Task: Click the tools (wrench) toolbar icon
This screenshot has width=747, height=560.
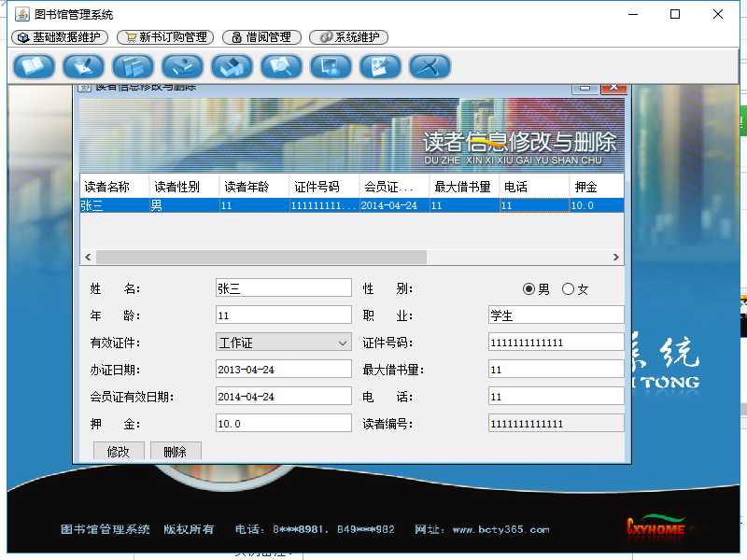Action: click(x=430, y=67)
